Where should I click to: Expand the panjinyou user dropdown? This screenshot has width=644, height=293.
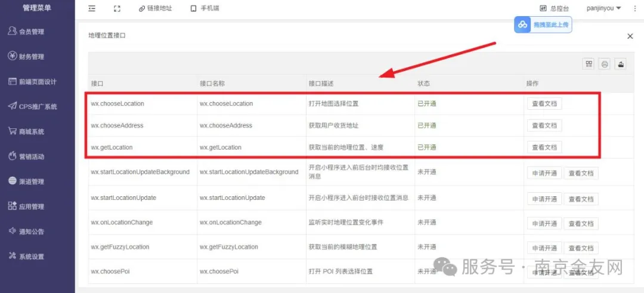[603, 8]
